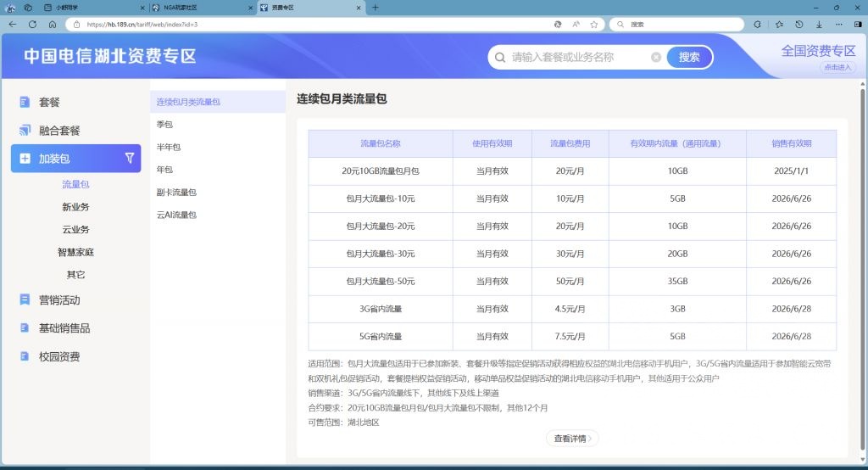Image resolution: width=868 pixels, height=470 pixels.
Task: Expand the 校园资费 sidebar section
Action: click(x=59, y=357)
